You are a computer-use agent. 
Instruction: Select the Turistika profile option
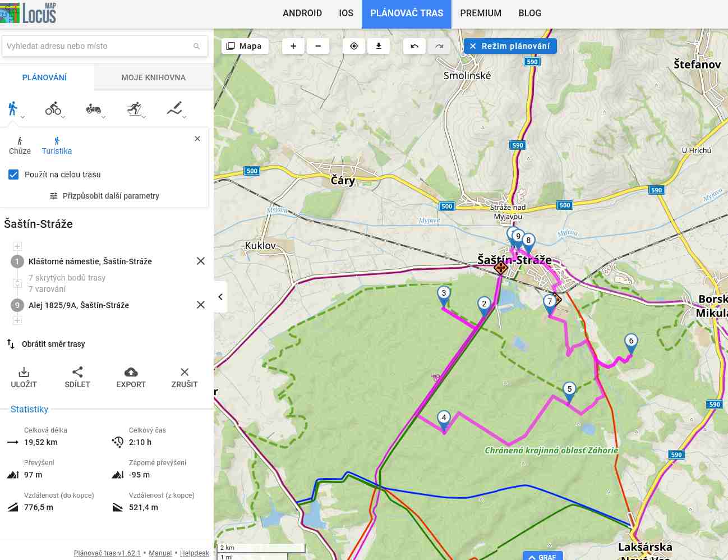[x=57, y=145]
